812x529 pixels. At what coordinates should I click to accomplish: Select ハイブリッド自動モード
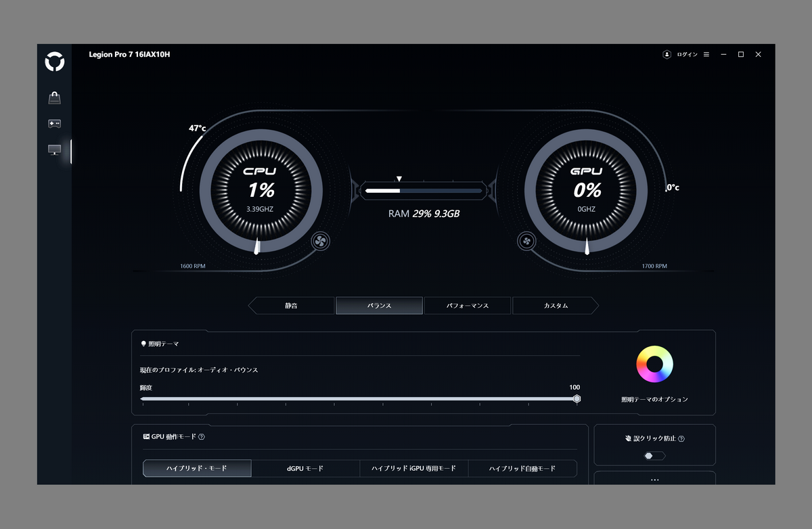[522, 468]
